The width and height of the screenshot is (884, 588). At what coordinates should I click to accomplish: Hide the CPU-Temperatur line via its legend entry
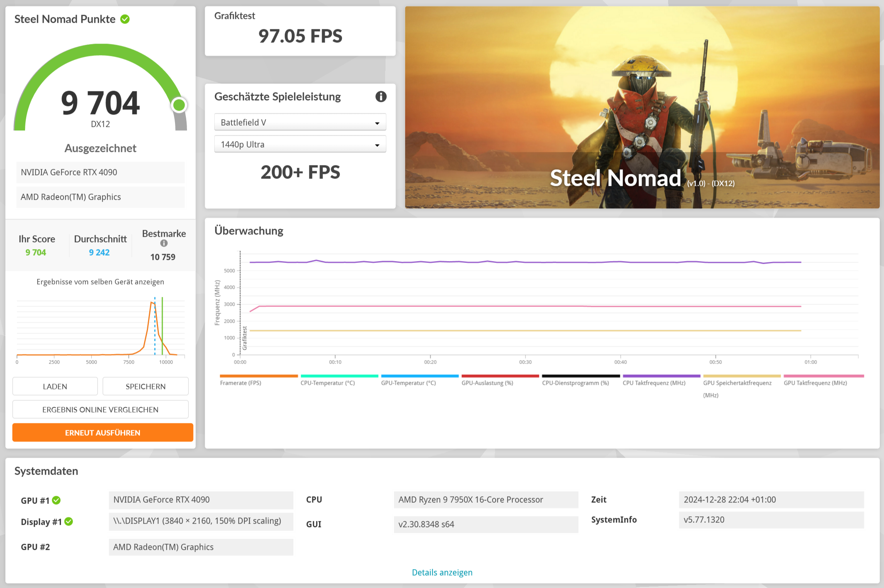click(339, 375)
